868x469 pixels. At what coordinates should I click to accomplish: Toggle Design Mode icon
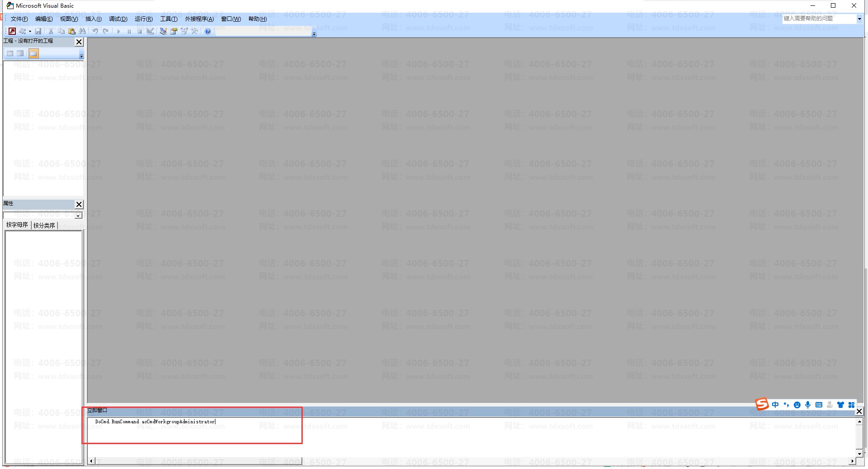150,31
